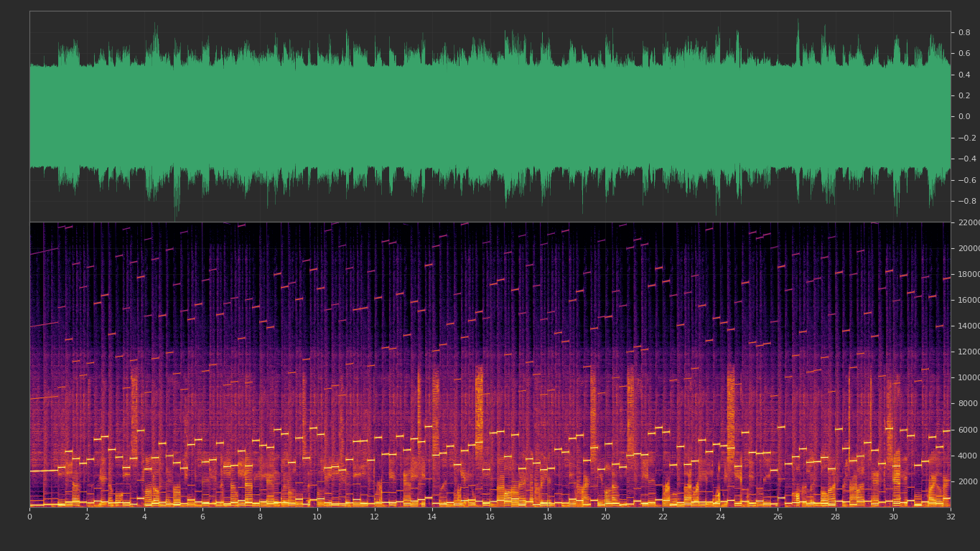This screenshot has height=551, width=980.
Task: Click the 0.0 amplitude axis label
Action: click(x=964, y=117)
